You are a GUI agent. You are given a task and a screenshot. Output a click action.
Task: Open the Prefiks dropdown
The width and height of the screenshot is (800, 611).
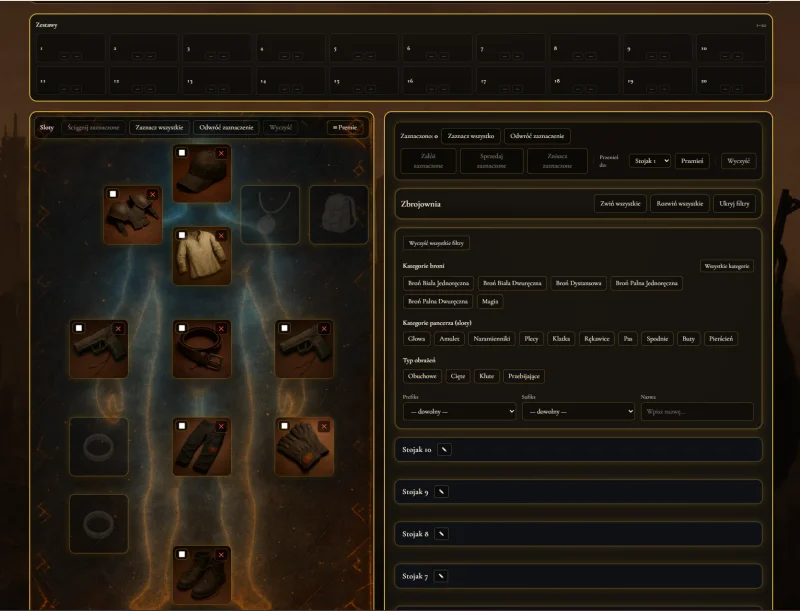pyautogui.click(x=459, y=411)
